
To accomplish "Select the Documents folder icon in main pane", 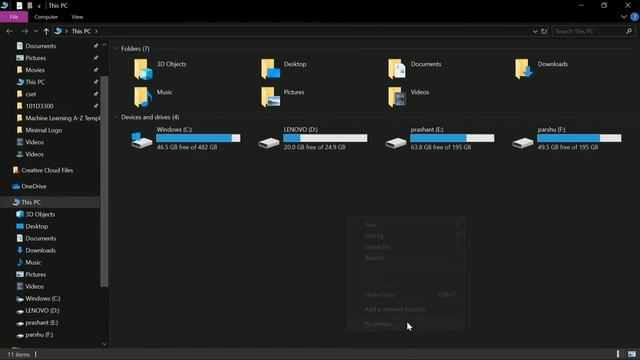I will coord(396,69).
